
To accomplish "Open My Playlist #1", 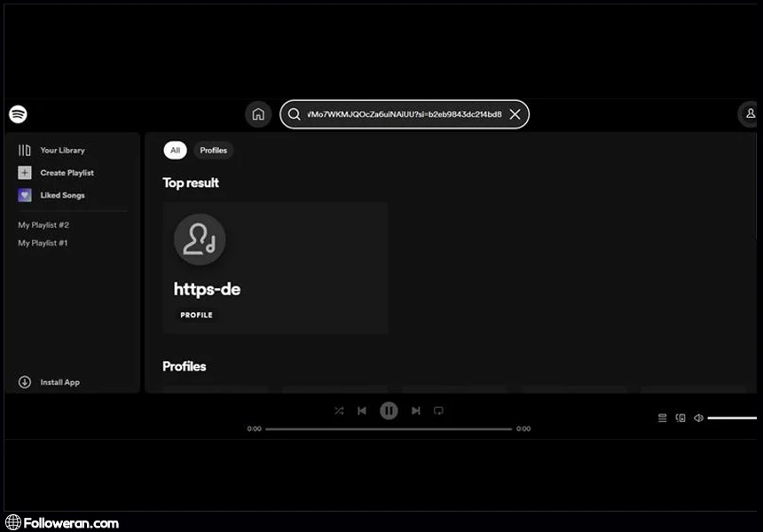I will coord(43,243).
